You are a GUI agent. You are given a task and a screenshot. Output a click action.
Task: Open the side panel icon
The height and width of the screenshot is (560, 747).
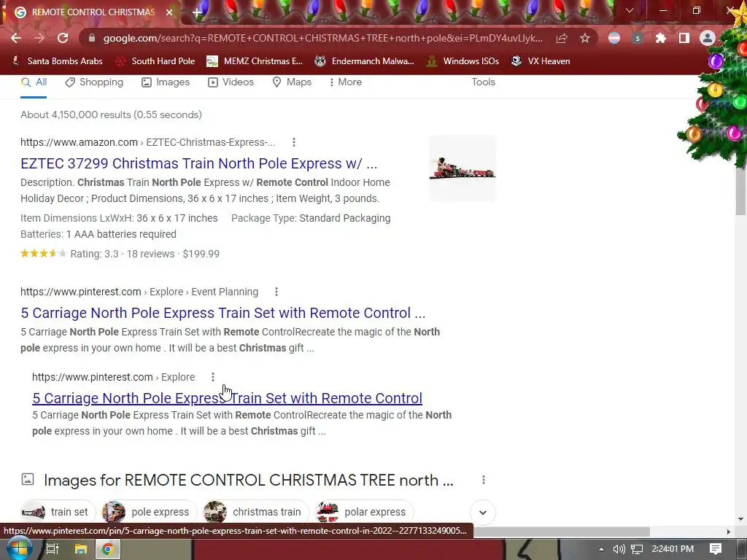tap(684, 38)
